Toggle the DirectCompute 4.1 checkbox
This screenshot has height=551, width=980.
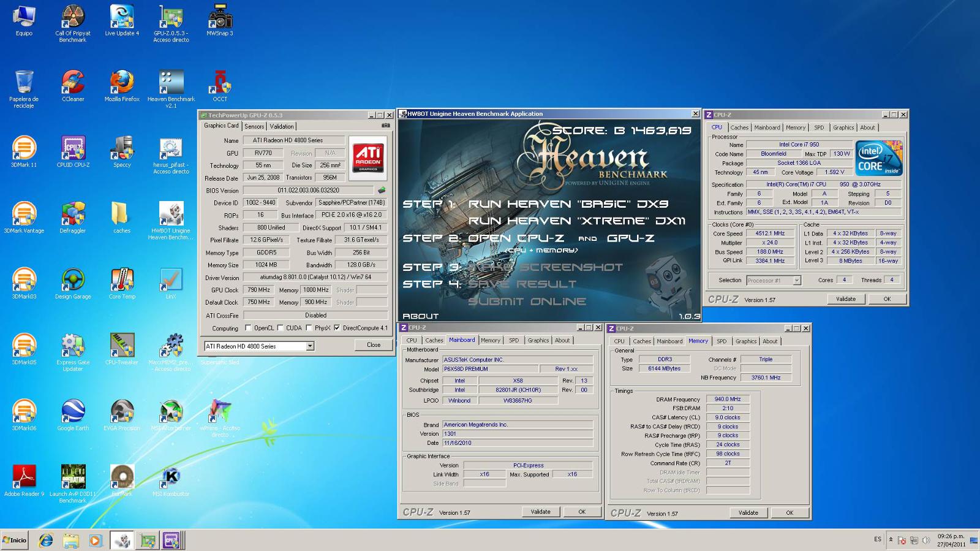click(337, 328)
